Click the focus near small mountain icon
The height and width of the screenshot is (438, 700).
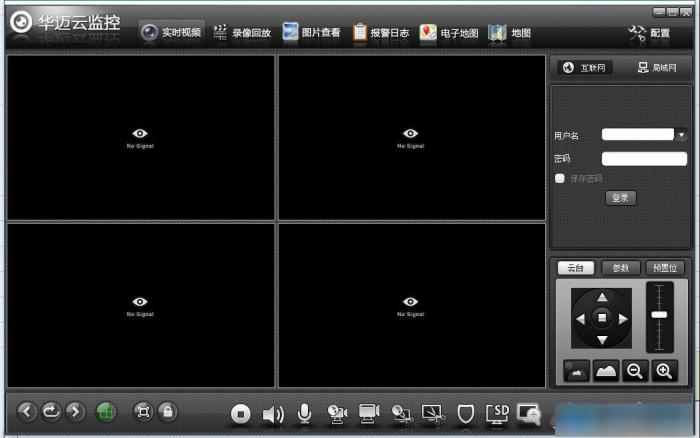[576, 371]
